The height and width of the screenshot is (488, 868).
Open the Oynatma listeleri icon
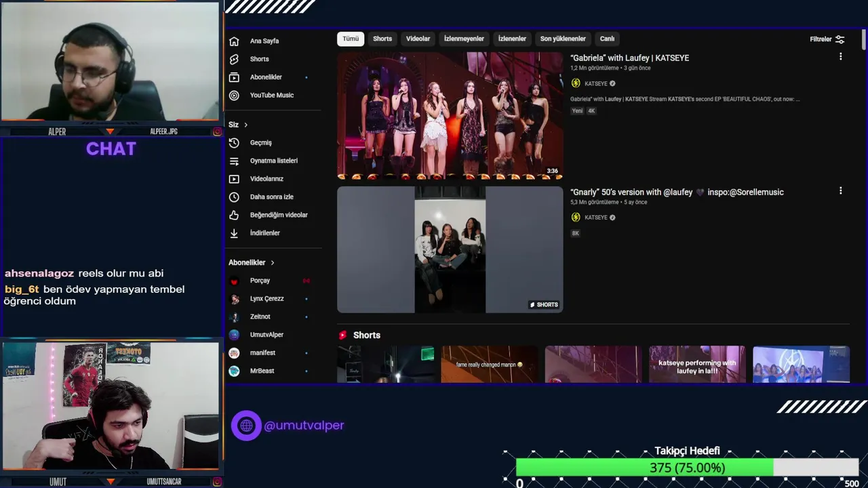point(234,161)
